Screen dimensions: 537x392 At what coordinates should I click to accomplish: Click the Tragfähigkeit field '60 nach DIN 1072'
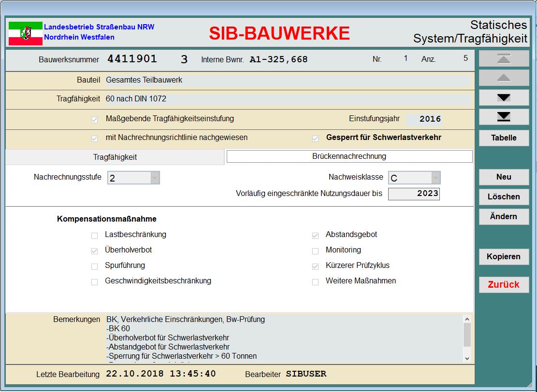click(x=288, y=99)
